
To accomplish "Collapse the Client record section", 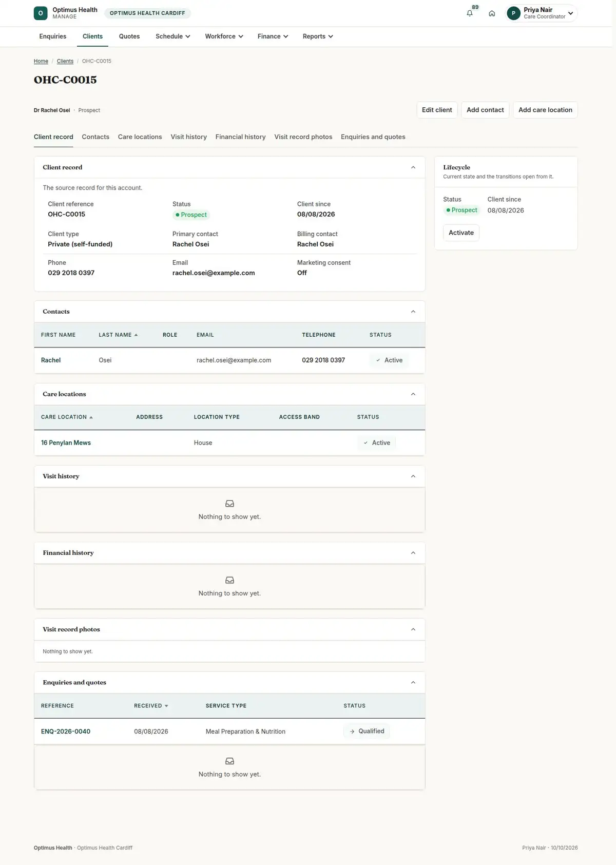I will click(413, 167).
